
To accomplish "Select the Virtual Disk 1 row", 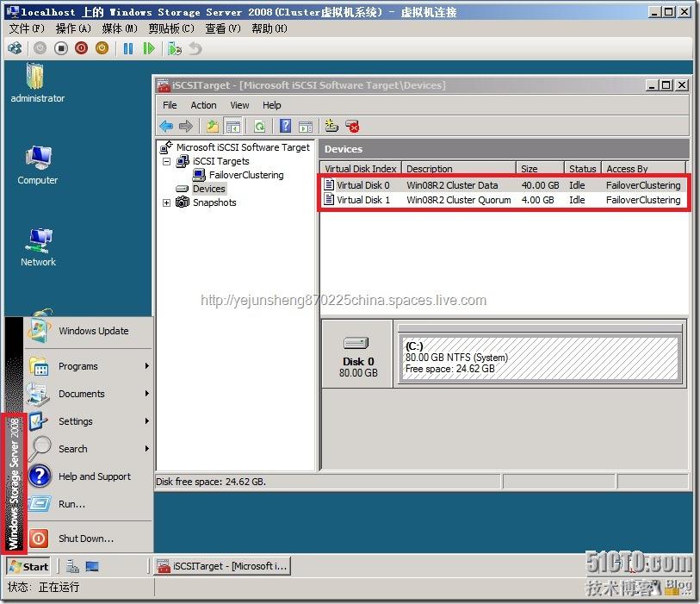I will pos(504,200).
